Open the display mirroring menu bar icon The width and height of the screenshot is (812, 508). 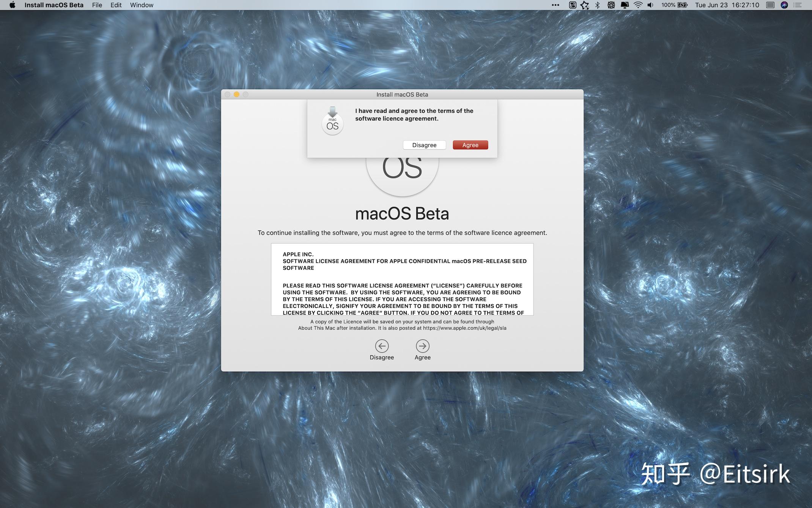point(625,5)
